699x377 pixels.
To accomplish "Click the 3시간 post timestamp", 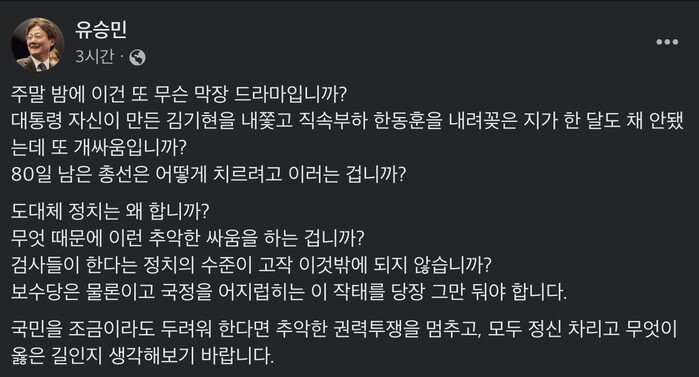I will (95, 57).
